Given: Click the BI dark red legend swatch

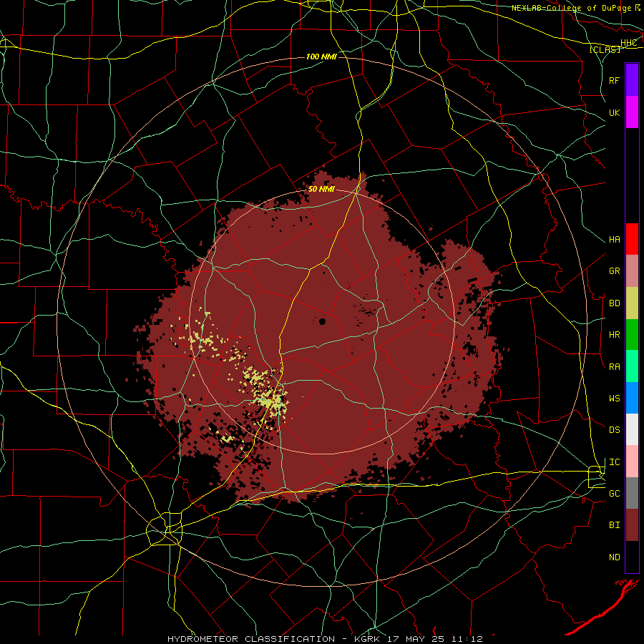Looking at the screenshot, I should coord(632,525).
